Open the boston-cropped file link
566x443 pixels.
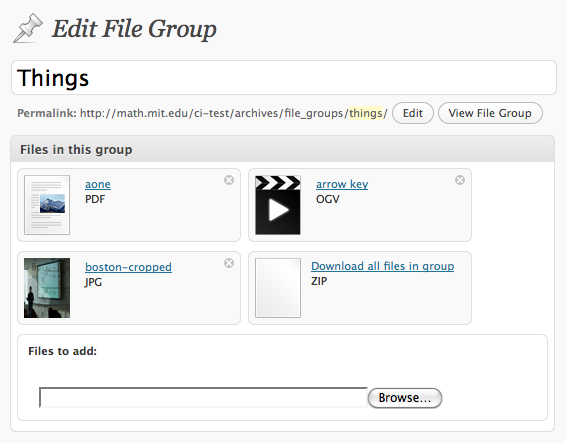click(128, 267)
